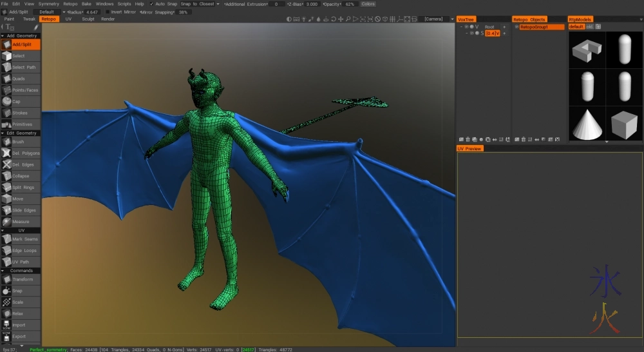
Task: Activate the Quads tool
Action: point(21,79)
